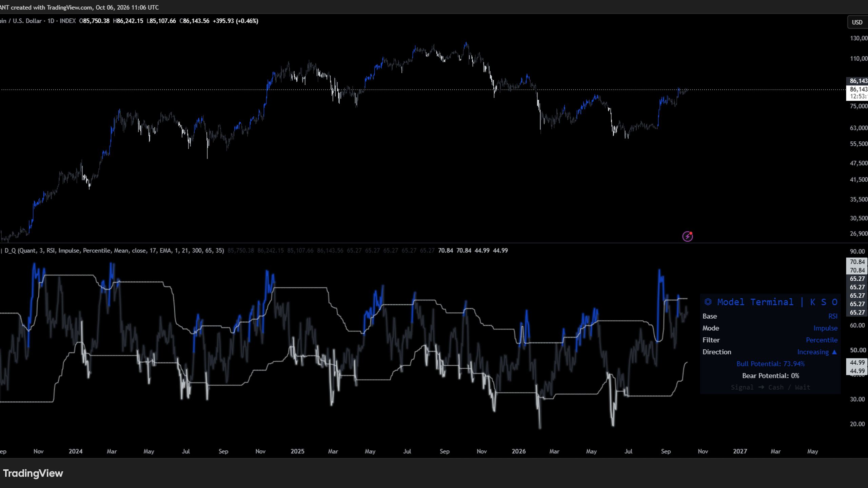The height and width of the screenshot is (488, 868).
Task: Click the 'Model Terminal | K S O' header
Action: click(x=770, y=302)
